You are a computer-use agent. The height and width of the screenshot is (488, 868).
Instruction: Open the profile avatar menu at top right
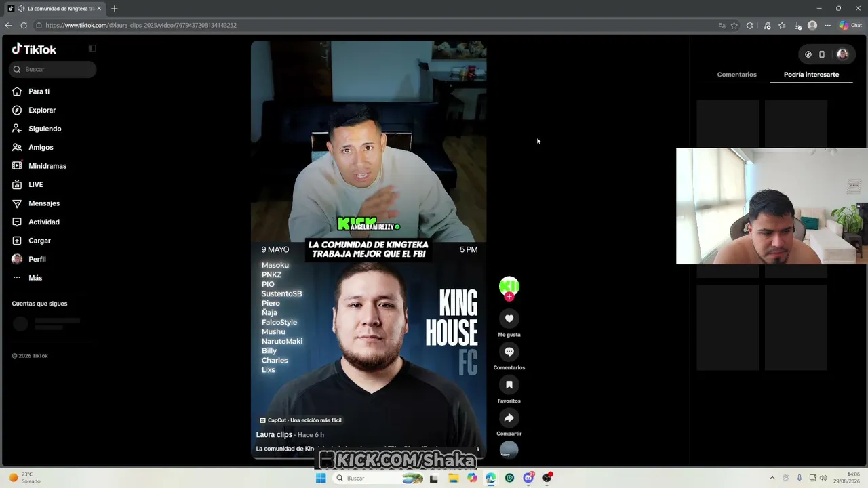coord(842,54)
